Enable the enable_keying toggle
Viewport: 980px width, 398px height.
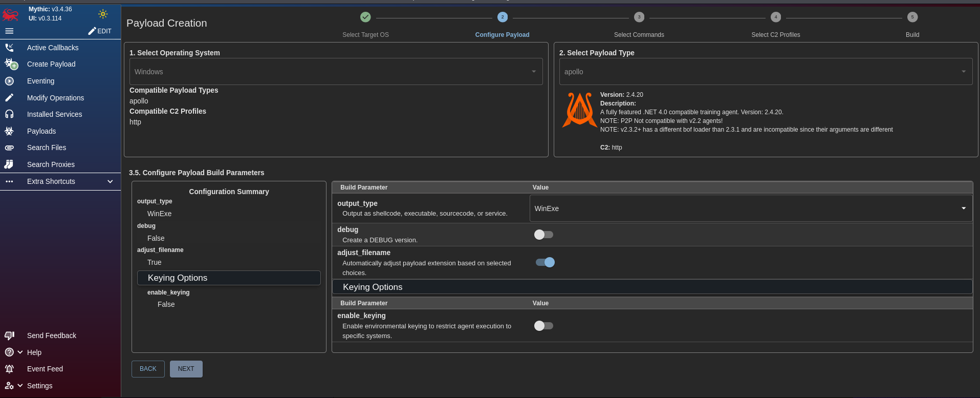click(543, 326)
